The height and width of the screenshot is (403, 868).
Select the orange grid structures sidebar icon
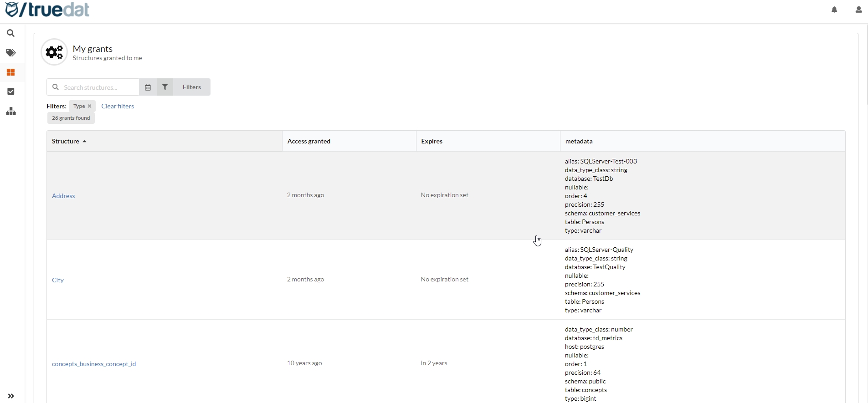(11, 72)
